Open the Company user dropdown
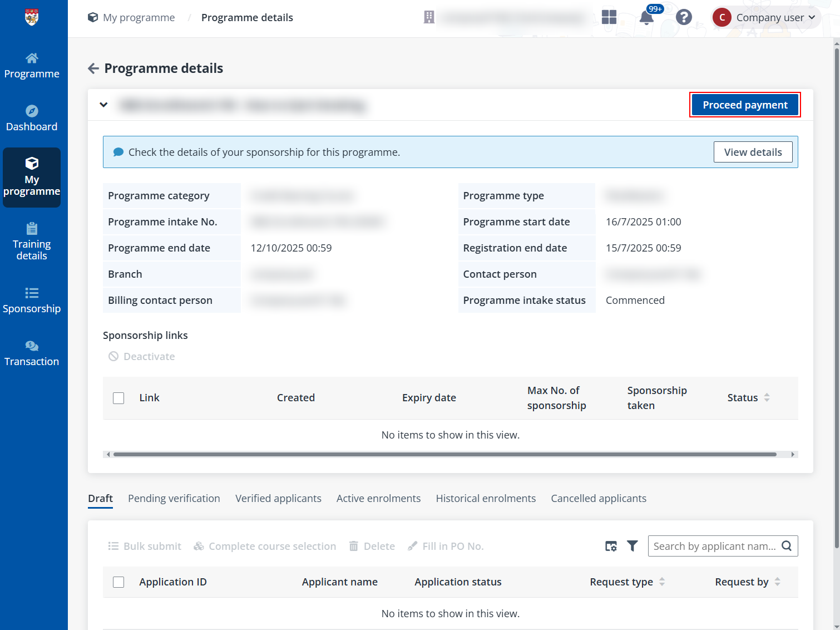This screenshot has height=630, width=840. pos(767,18)
